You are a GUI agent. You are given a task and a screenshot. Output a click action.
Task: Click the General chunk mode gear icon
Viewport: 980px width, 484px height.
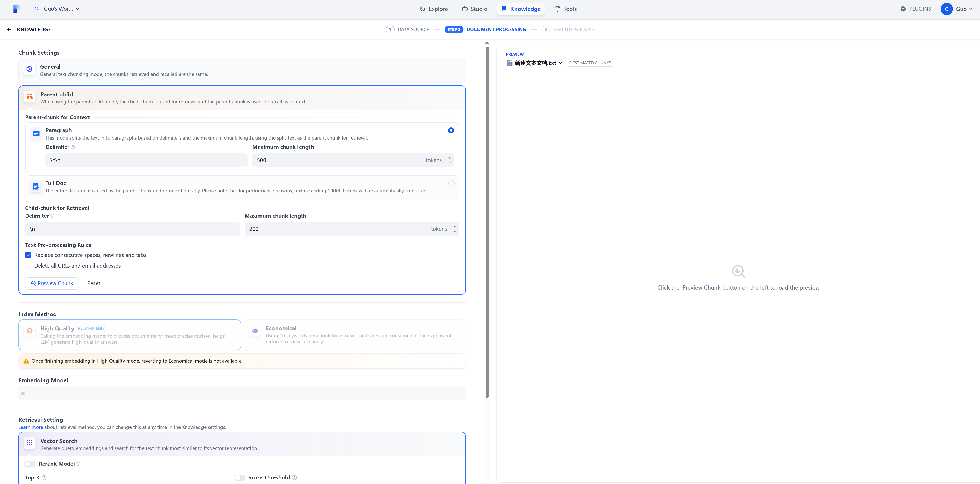click(29, 69)
